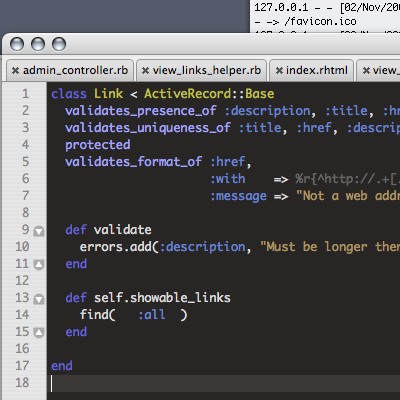This screenshot has width=400, height=400.
Task: Click the red close window button
Action: pos(17,44)
